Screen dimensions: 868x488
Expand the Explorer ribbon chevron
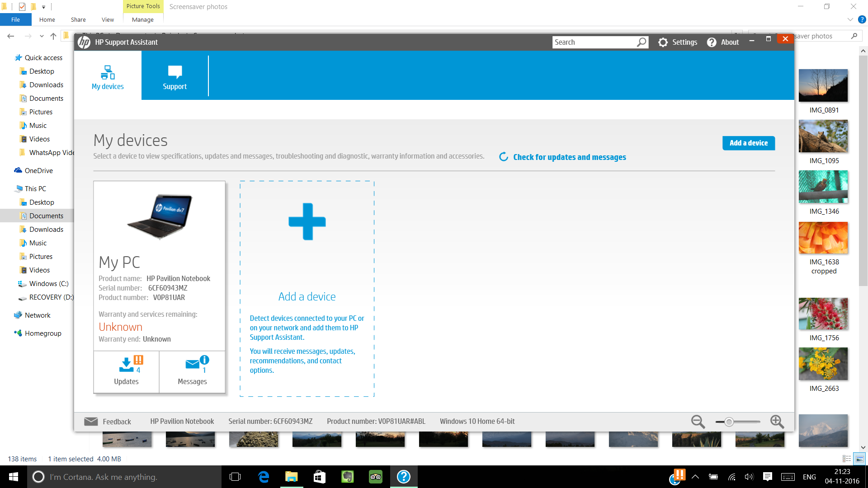pyautogui.click(x=850, y=19)
